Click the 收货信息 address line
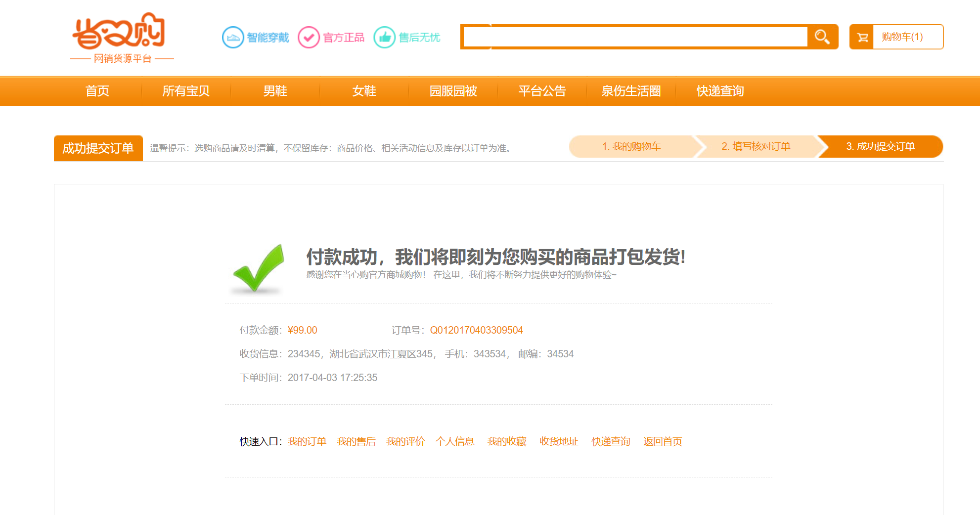 (406, 354)
